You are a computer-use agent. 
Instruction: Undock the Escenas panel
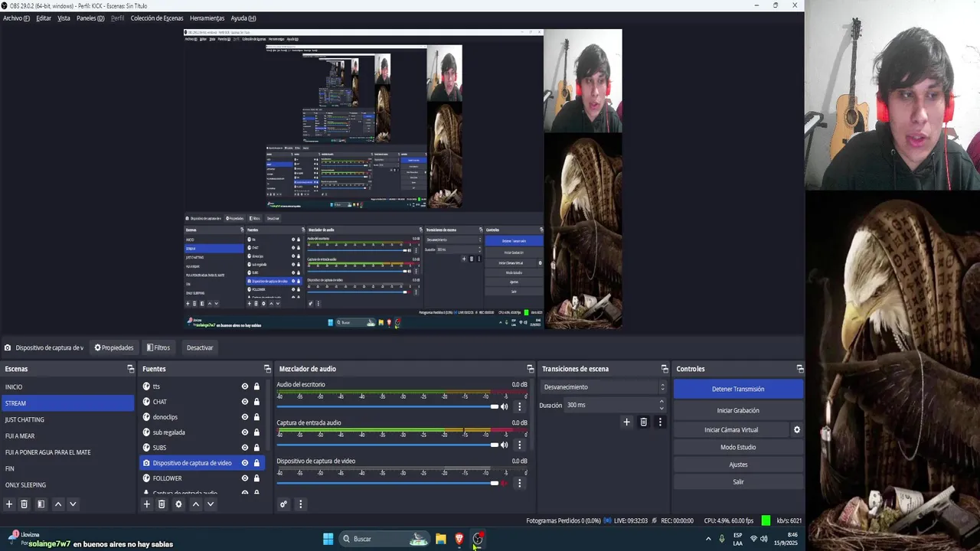(x=131, y=369)
